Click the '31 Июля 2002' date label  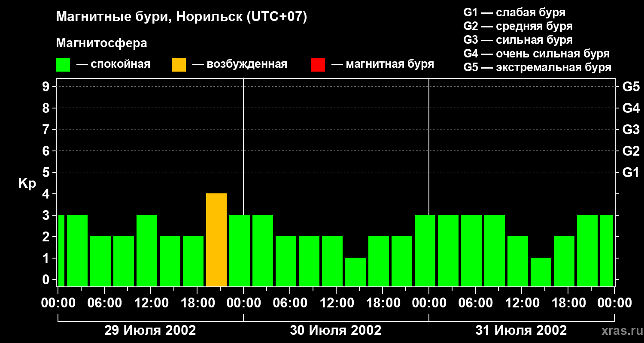521,331
